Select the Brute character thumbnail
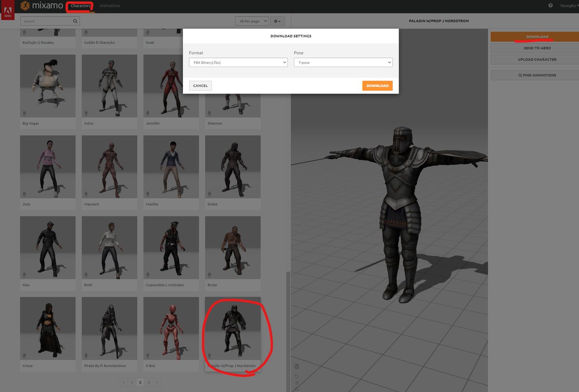579x392 pixels. click(x=233, y=247)
